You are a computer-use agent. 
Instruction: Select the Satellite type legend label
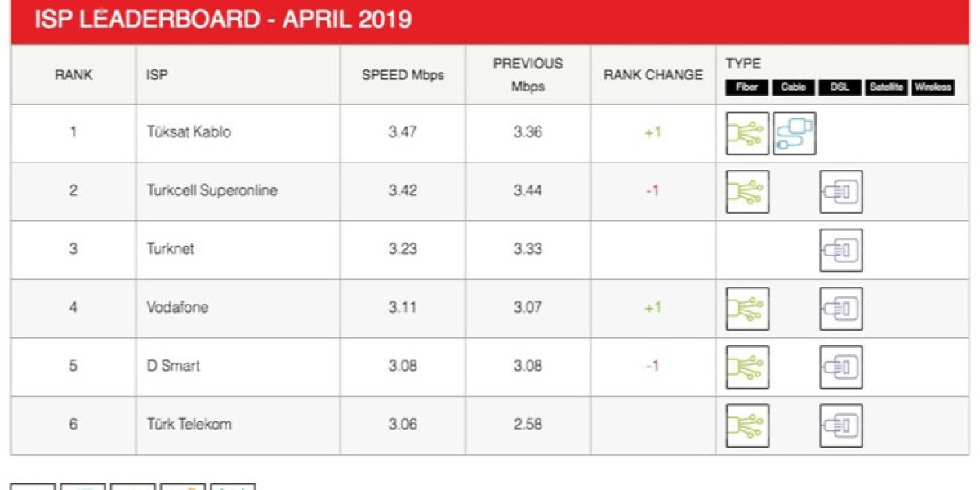885,87
